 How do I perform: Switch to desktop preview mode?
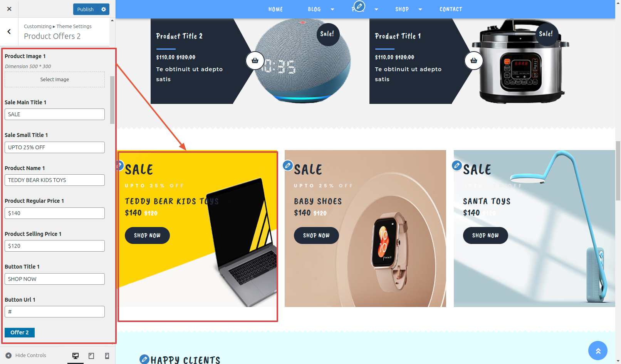point(76,356)
